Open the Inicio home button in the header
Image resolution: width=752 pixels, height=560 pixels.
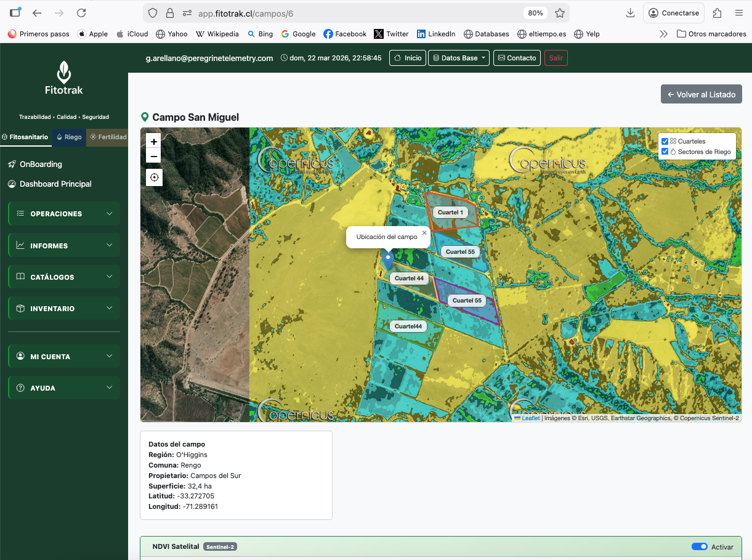tap(407, 57)
